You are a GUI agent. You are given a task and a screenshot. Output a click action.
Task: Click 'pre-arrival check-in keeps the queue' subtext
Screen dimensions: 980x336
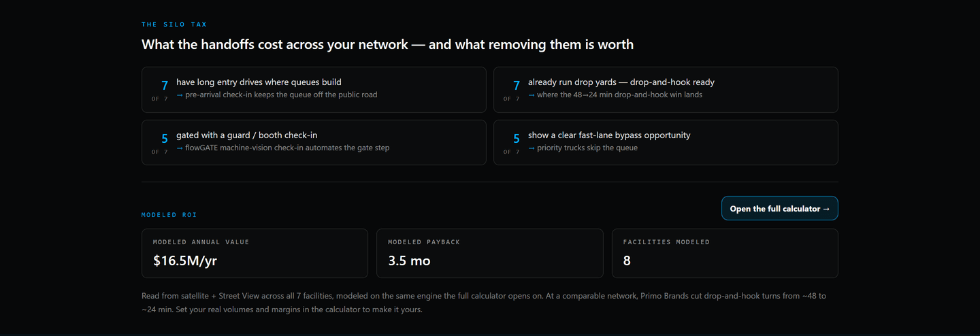click(x=276, y=95)
